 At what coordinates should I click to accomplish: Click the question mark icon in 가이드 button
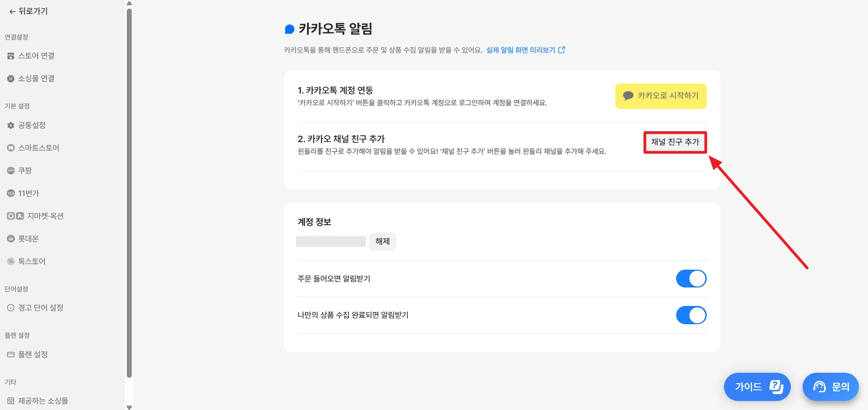click(776, 387)
